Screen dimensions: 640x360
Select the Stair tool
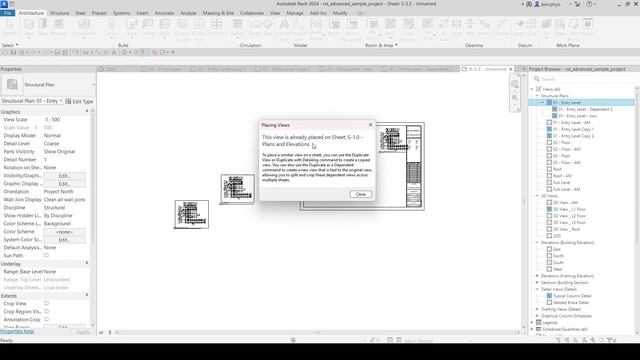268,27
